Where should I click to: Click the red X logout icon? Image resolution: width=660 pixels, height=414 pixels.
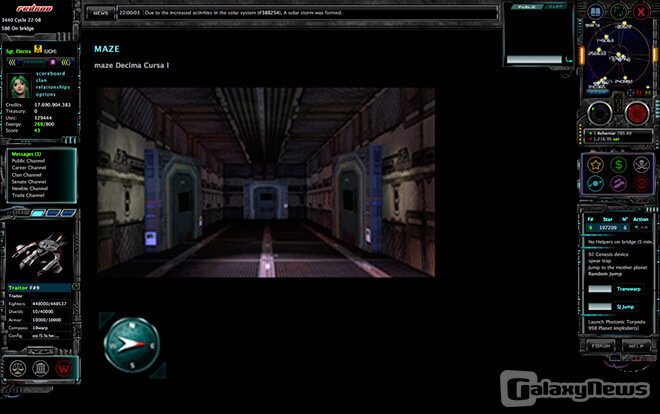click(x=640, y=12)
